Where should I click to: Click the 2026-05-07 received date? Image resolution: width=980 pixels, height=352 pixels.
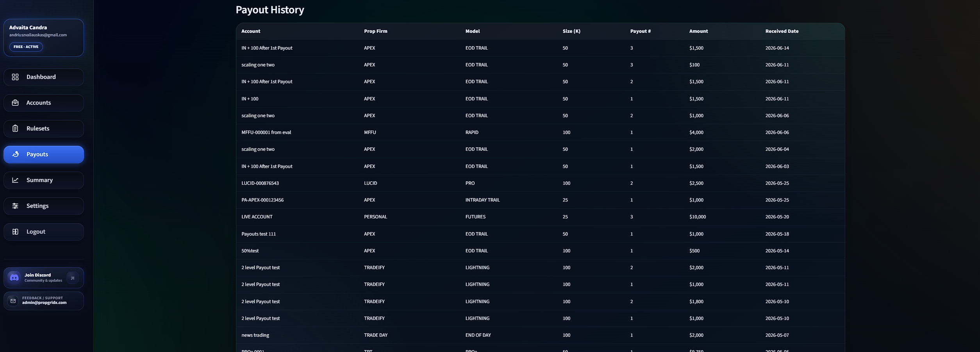(777, 335)
